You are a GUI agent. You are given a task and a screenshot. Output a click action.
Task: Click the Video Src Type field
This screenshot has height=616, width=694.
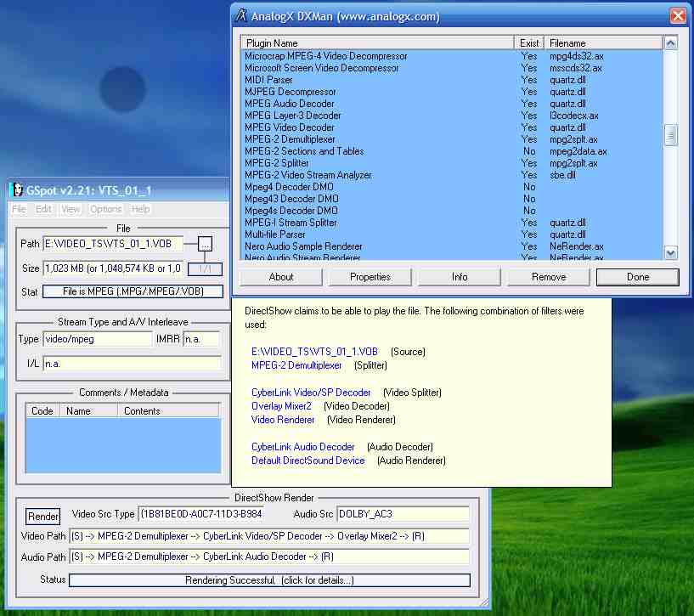click(201, 514)
